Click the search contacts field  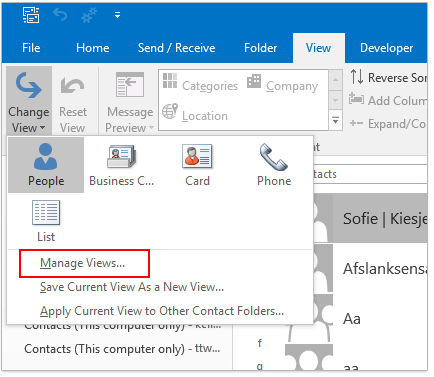point(370,174)
